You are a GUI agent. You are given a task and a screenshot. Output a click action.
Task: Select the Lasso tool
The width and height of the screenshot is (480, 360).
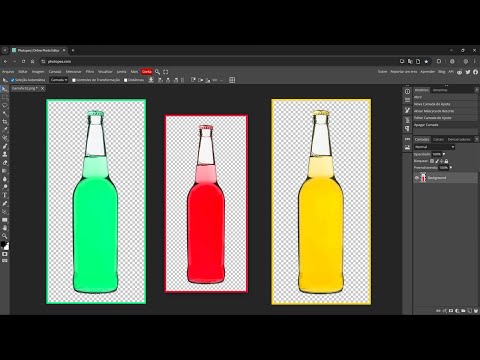point(5,105)
